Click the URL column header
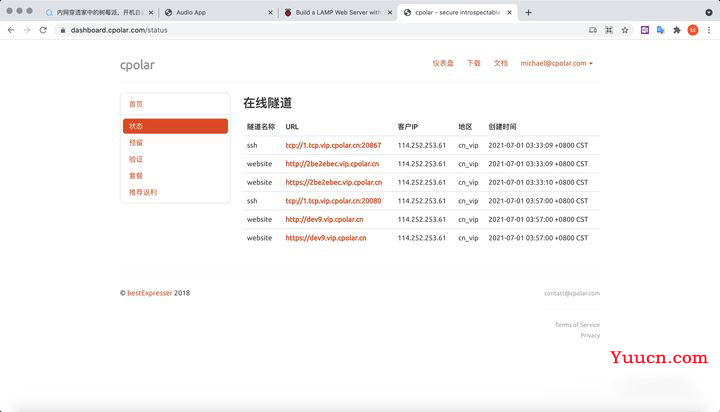This screenshot has width=720, height=412. [292, 127]
